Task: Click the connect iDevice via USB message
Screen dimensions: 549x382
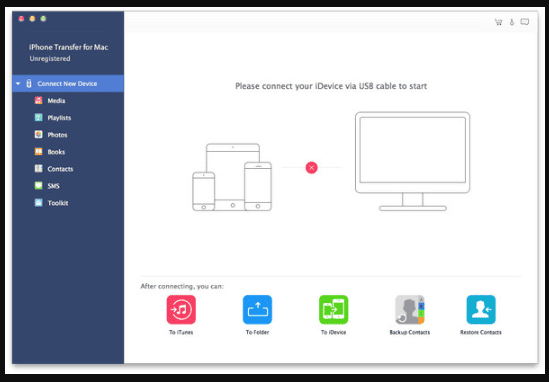Action: click(331, 86)
